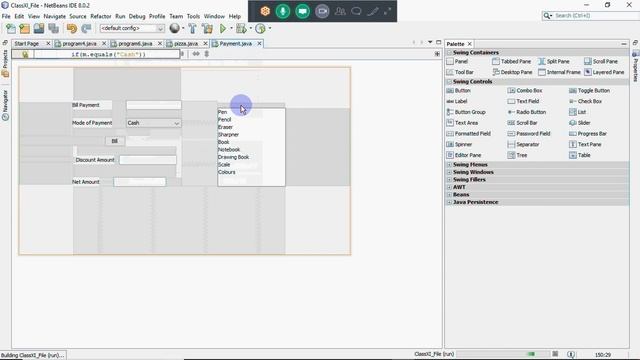The height and width of the screenshot is (360, 640).
Task: Click the Build Project hammer icon
Action: (x=192, y=29)
